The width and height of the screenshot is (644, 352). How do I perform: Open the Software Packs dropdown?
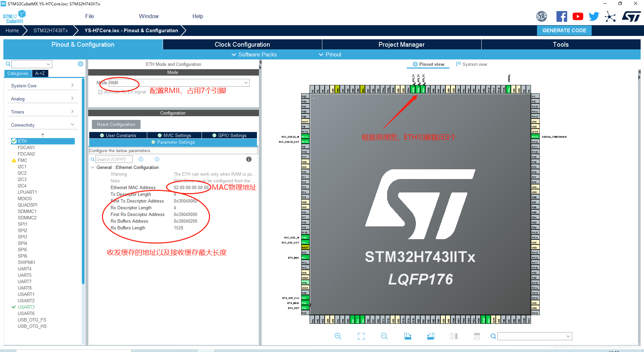(254, 54)
